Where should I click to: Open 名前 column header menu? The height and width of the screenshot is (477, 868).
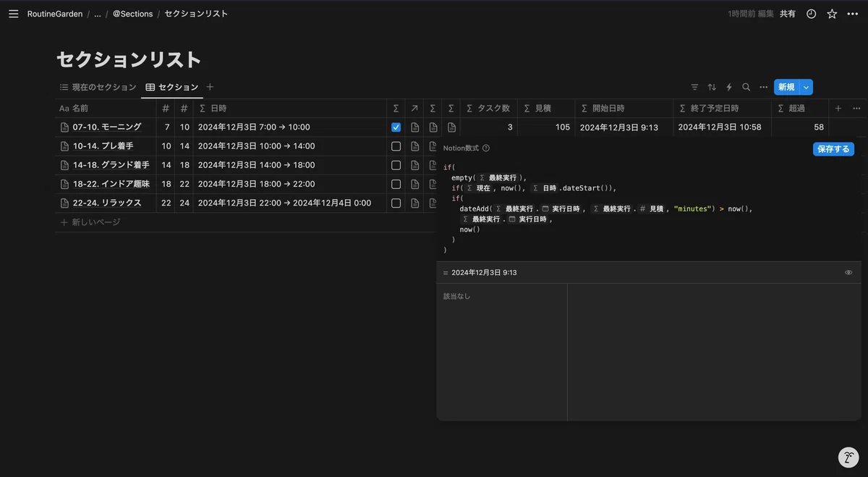point(106,109)
